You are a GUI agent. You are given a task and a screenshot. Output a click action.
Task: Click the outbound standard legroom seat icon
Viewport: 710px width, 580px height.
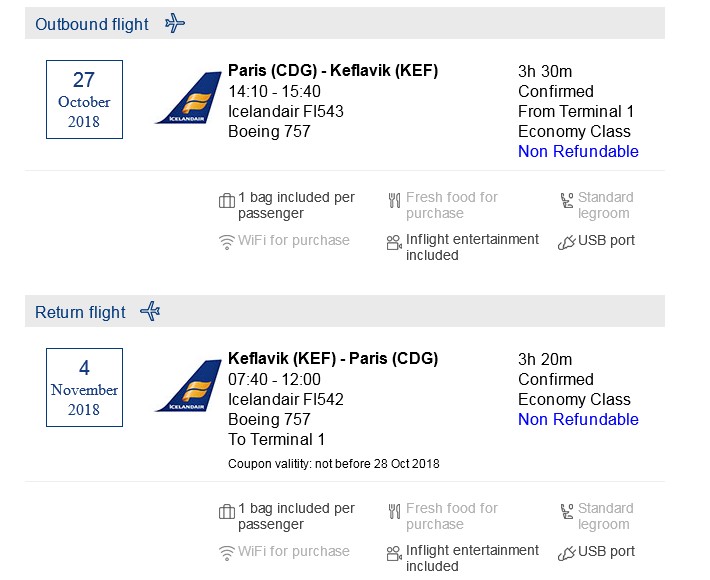[567, 200]
